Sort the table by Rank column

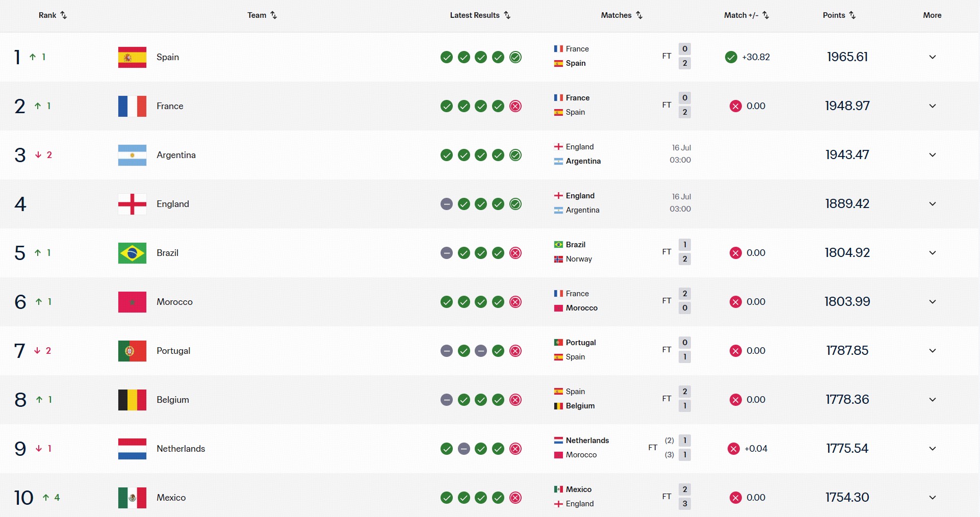click(x=53, y=15)
